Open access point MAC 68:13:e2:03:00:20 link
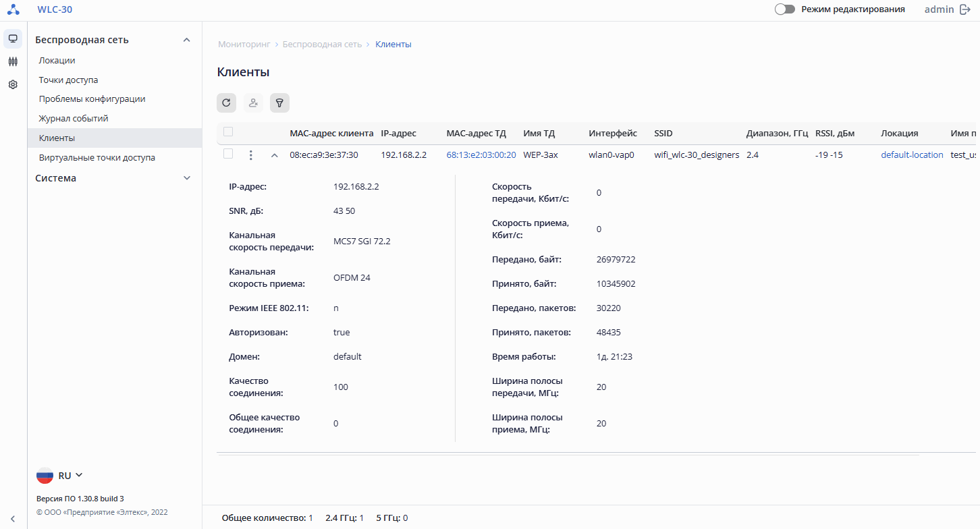Image resolution: width=980 pixels, height=529 pixels. 481,155
